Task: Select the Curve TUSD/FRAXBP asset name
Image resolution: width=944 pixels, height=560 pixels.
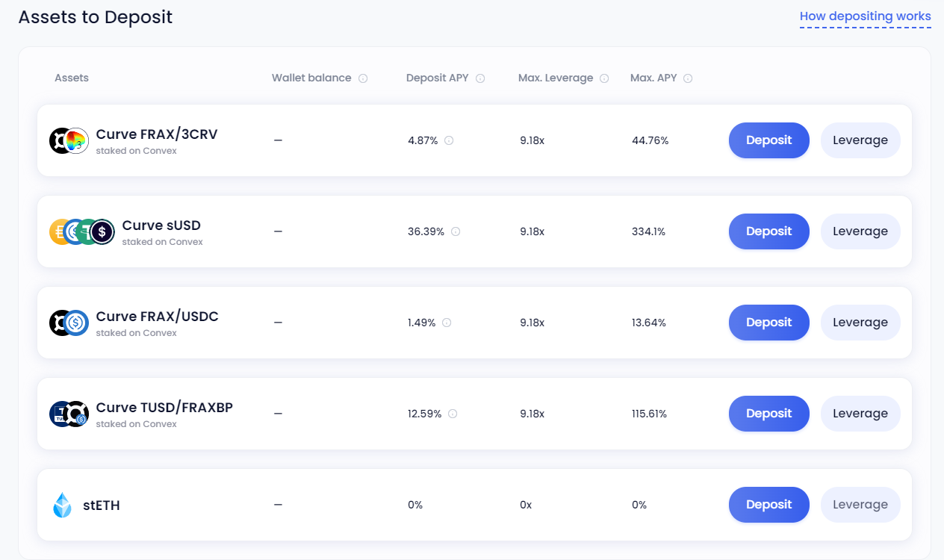Action: [164, 408]
